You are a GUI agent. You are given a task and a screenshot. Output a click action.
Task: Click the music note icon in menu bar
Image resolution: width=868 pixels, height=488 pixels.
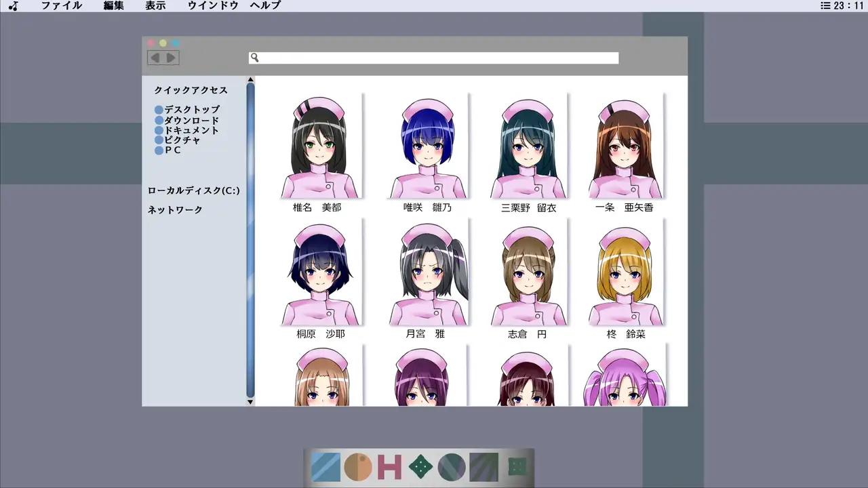click(x=14, y=6)
